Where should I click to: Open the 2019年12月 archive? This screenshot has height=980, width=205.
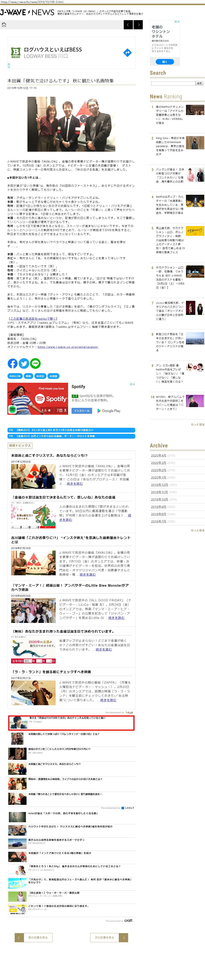click(x=159, y=485)
